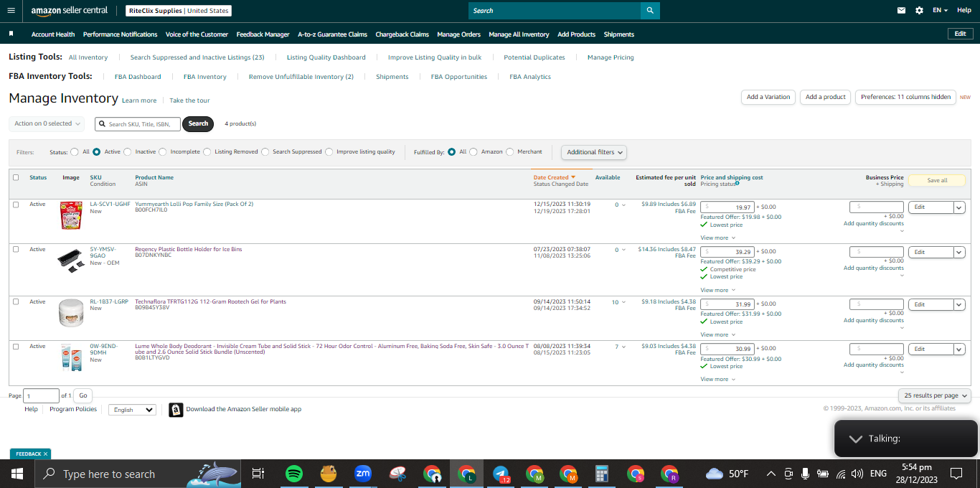Open the Manage Orders menu

pyautogui.click(x=458, y=34)
